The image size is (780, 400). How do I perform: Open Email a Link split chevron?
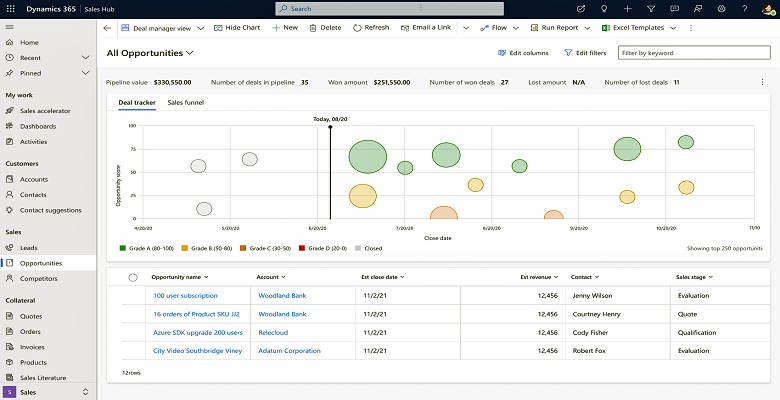coord(466,28)
